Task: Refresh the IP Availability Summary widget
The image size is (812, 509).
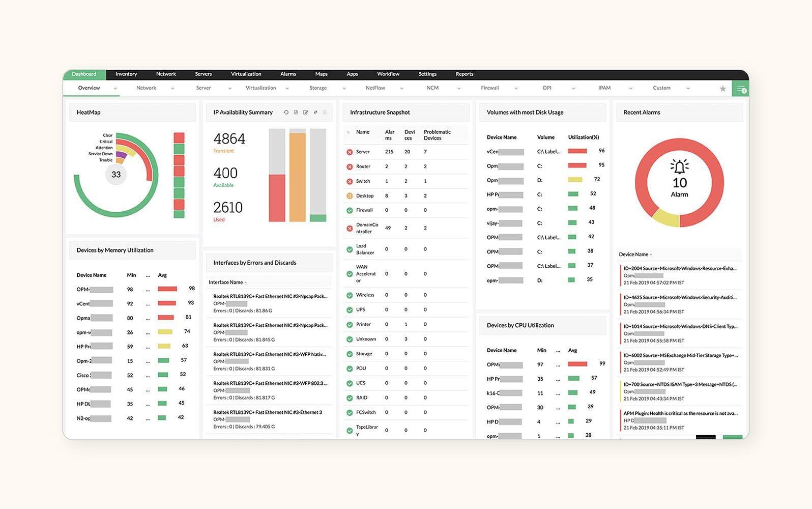Action: coord(286,112)
